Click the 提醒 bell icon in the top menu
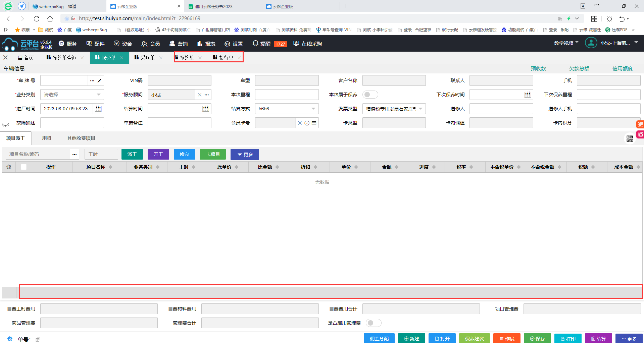 pyautogui.click(x=255, y=44)
